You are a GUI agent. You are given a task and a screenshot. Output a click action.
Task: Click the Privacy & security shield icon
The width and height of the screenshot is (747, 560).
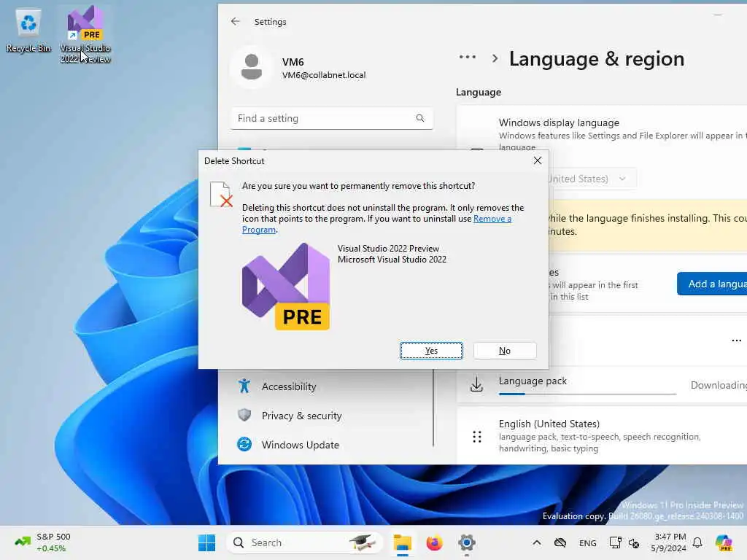pyautogui.click(x=244, y=415)
